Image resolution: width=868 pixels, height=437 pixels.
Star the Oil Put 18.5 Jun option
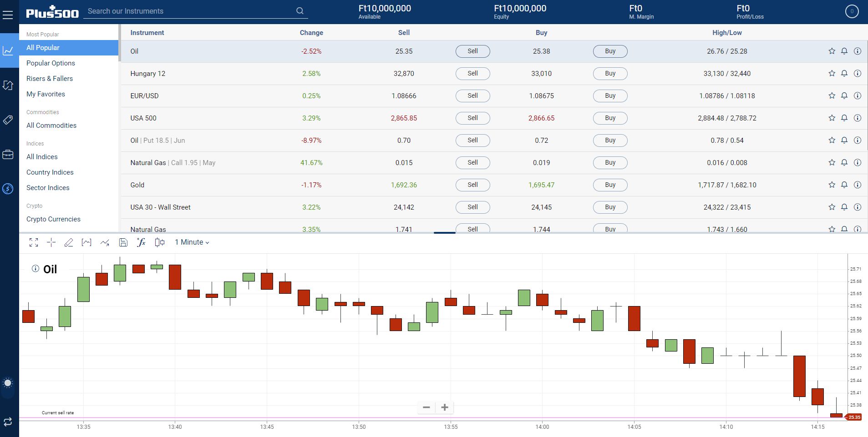(832, 141)
